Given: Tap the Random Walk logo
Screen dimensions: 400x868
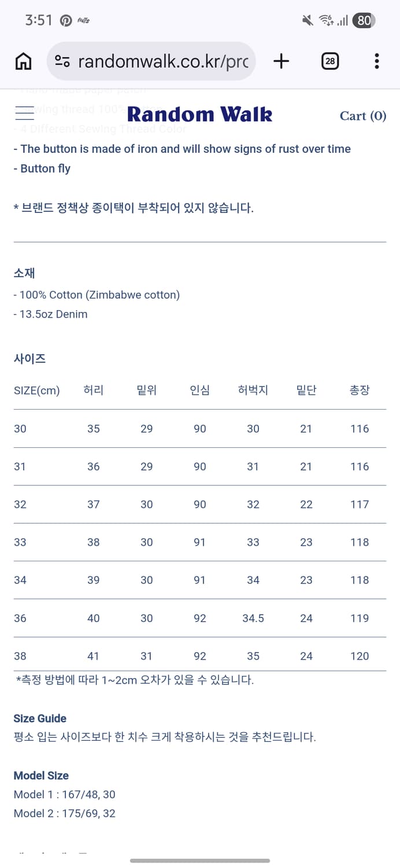Looking at the screenshot, I should point(199,114).
